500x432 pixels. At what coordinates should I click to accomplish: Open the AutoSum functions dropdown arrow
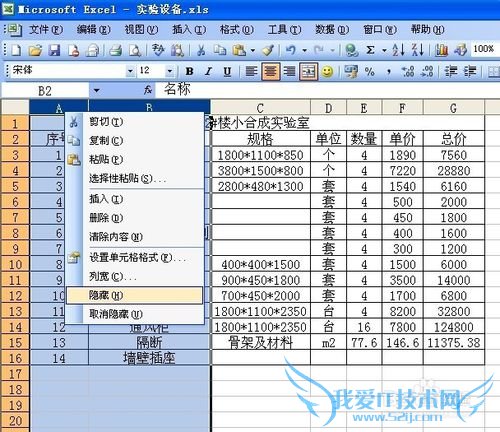(x=384, y=50)
